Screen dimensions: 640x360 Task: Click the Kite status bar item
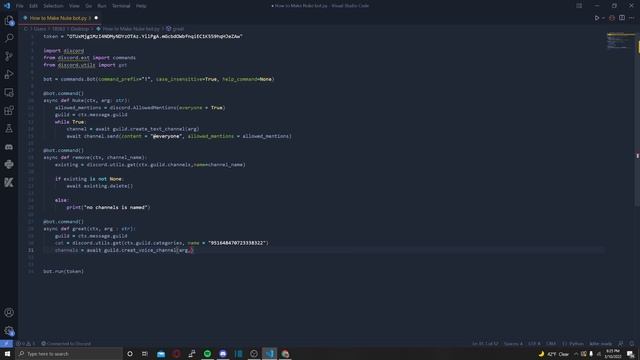pos(600,344)
